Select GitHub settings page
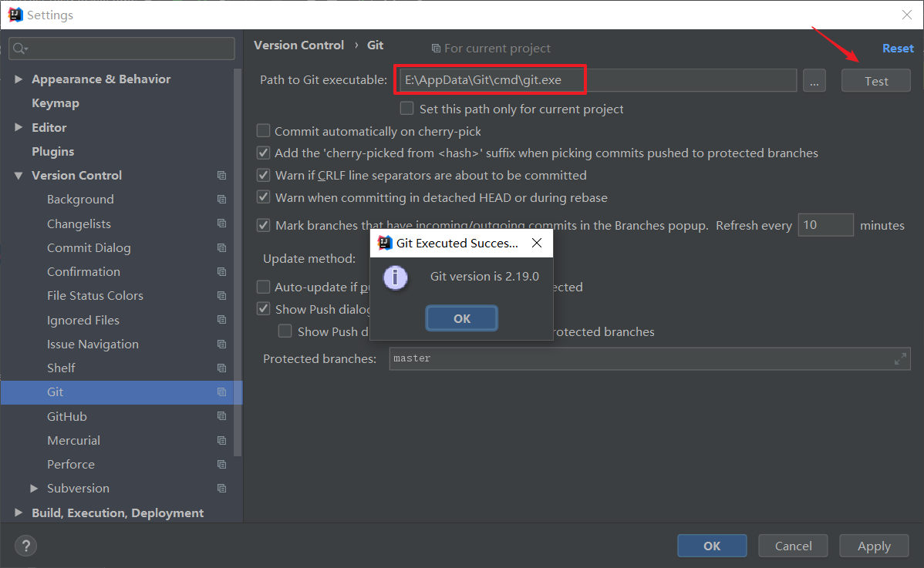 [x=66, y=416]
